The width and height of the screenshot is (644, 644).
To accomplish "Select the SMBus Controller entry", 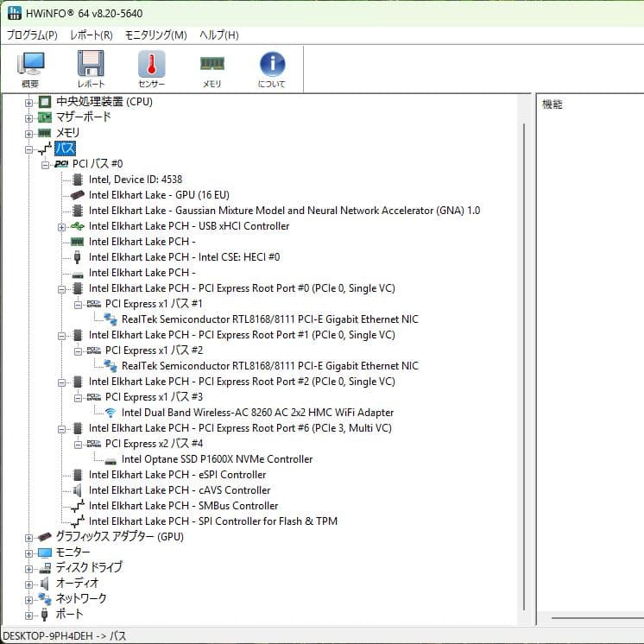I will click(x=183, y=506).
